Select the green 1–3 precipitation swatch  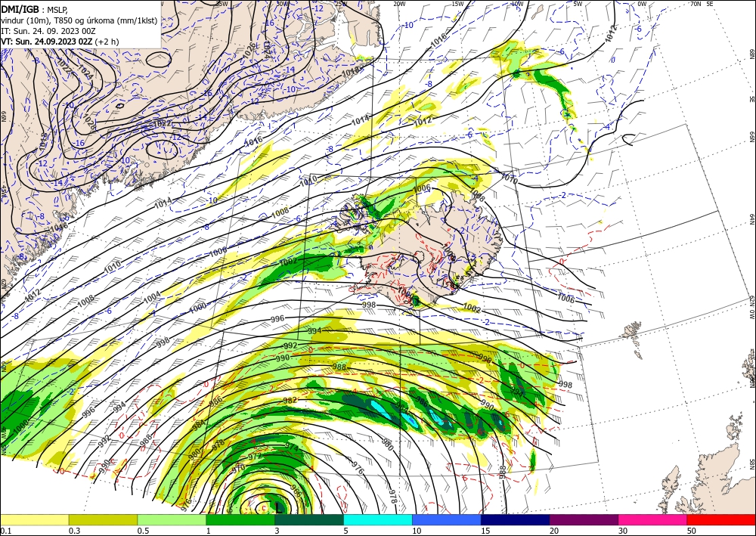coord(240,519)
